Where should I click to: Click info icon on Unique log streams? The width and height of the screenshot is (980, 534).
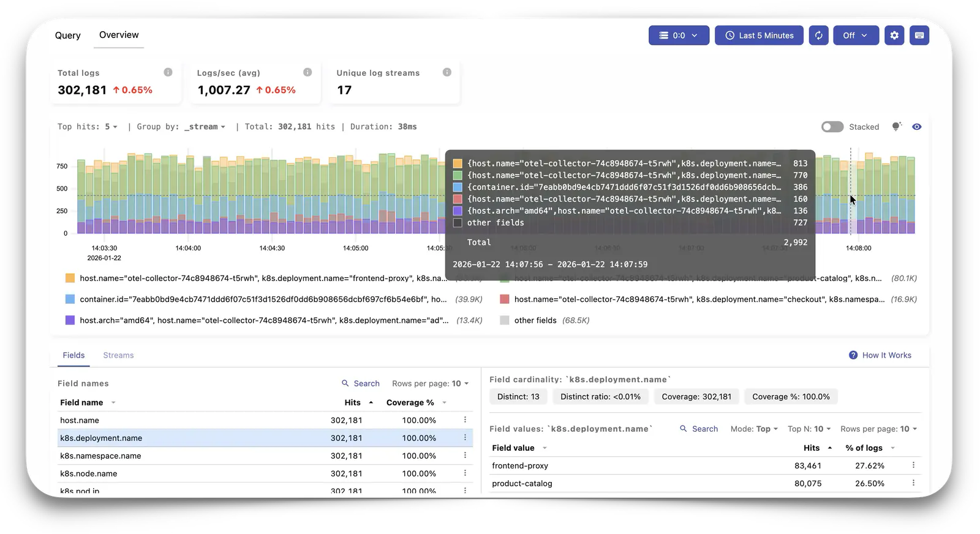[x=447, y=72]
